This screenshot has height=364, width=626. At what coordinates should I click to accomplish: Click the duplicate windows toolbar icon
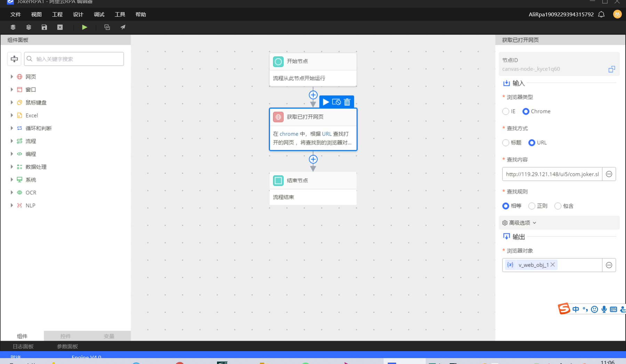[107, 27]
